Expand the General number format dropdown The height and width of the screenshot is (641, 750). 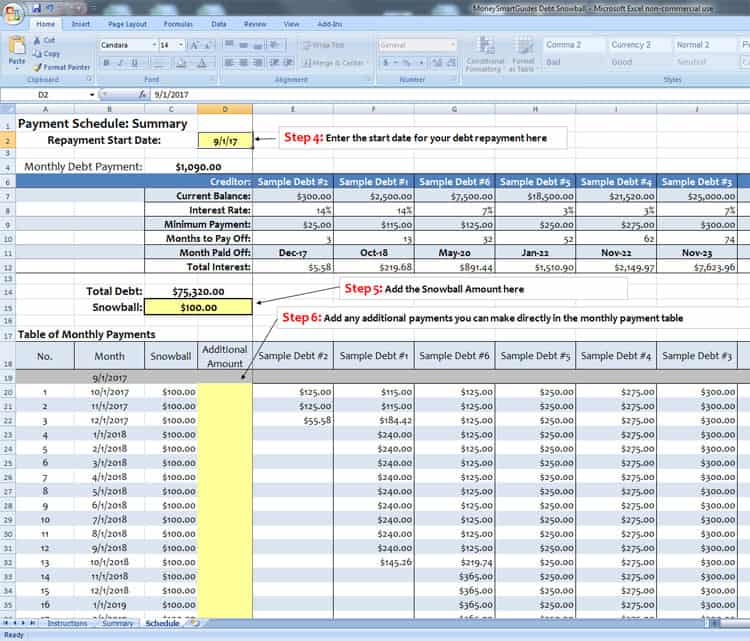pos(452,45)
